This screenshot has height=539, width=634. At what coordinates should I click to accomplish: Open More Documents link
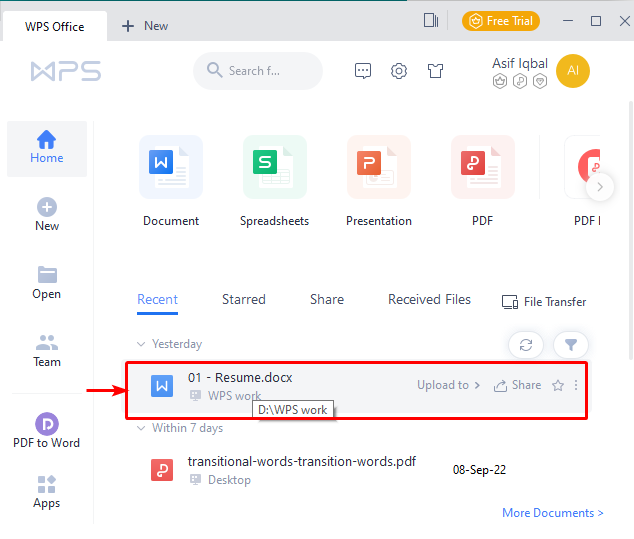[553, 513]
